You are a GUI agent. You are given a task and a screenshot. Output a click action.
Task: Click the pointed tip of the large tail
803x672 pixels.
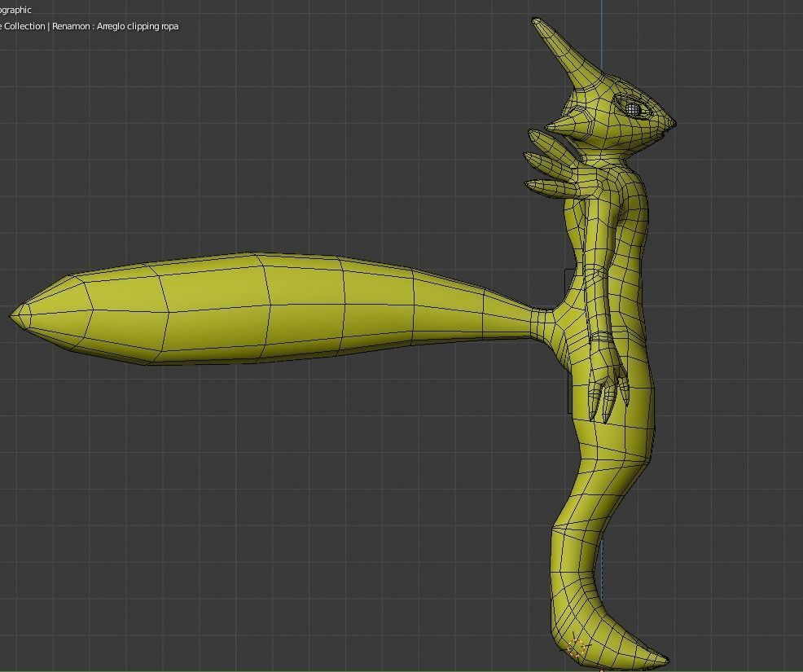tap(13, 315)
